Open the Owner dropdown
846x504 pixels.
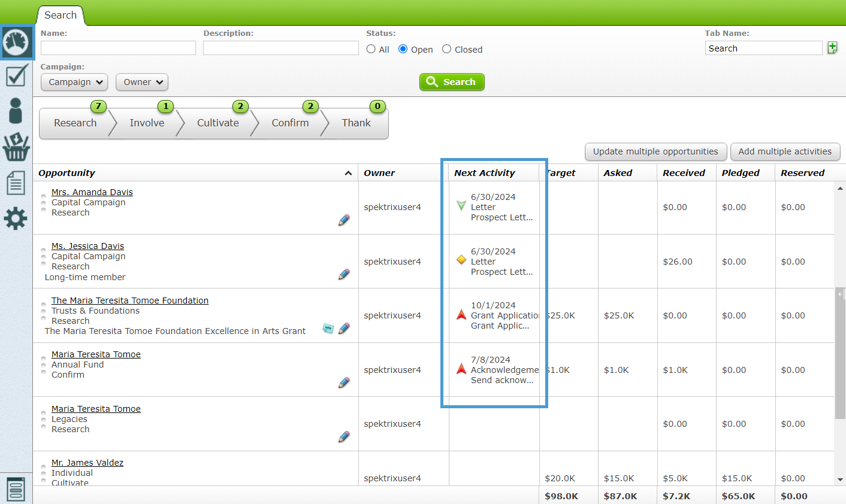pyautogui.click(x=142, y=82)
